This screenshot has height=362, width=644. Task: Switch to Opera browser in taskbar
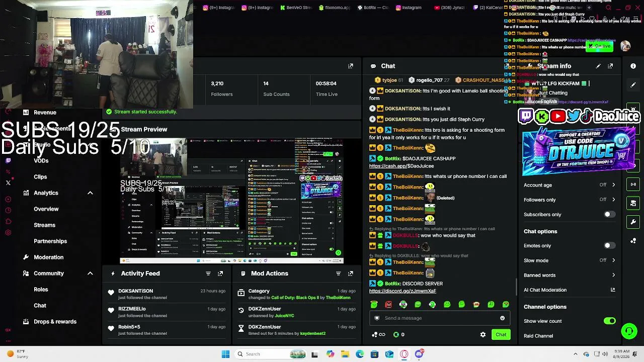[404, 354]
